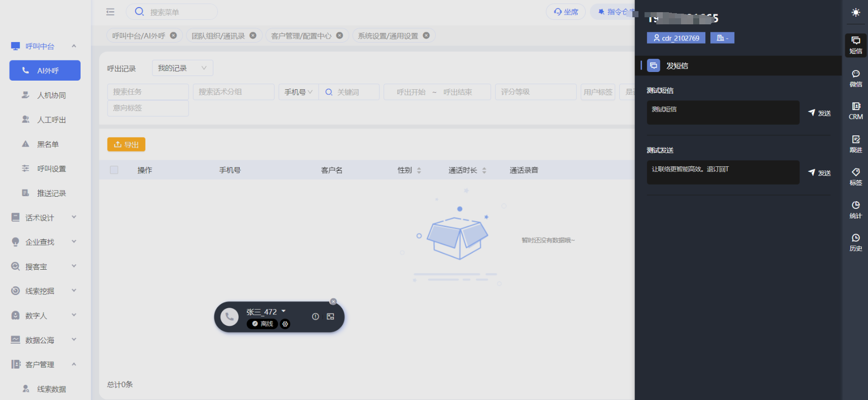Open the 手机号 search type dropdown
868x400 pixels.
(x=298, y=92)
